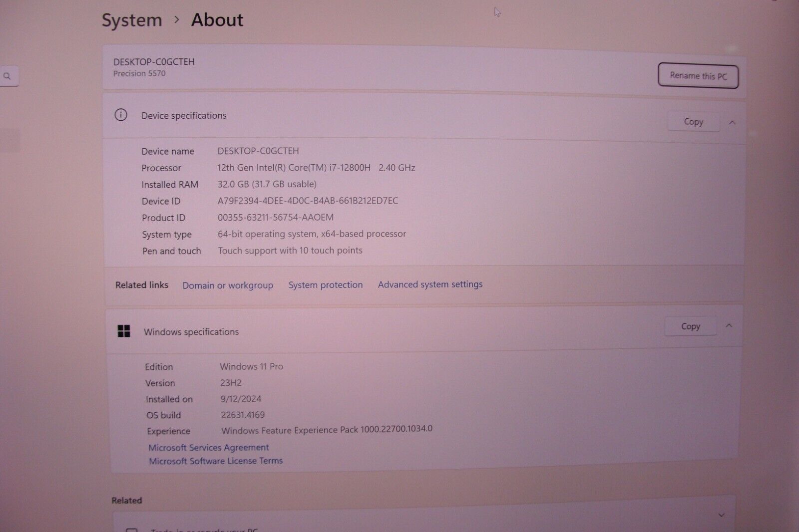Click the Product ID label
This screenshot has height=532, width=799.
(x=164, y=218)
